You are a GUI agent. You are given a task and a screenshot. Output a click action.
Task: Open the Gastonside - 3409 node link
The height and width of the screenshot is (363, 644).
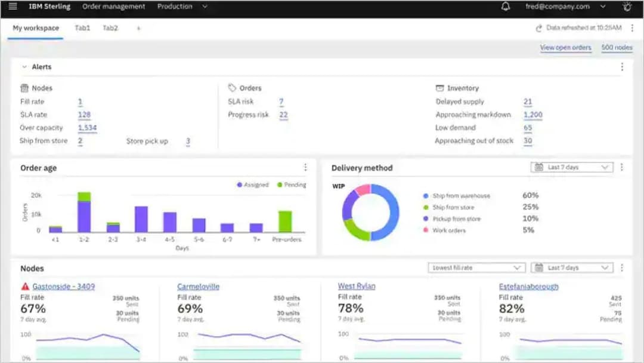pyautogui.click(x=63, y=287)
